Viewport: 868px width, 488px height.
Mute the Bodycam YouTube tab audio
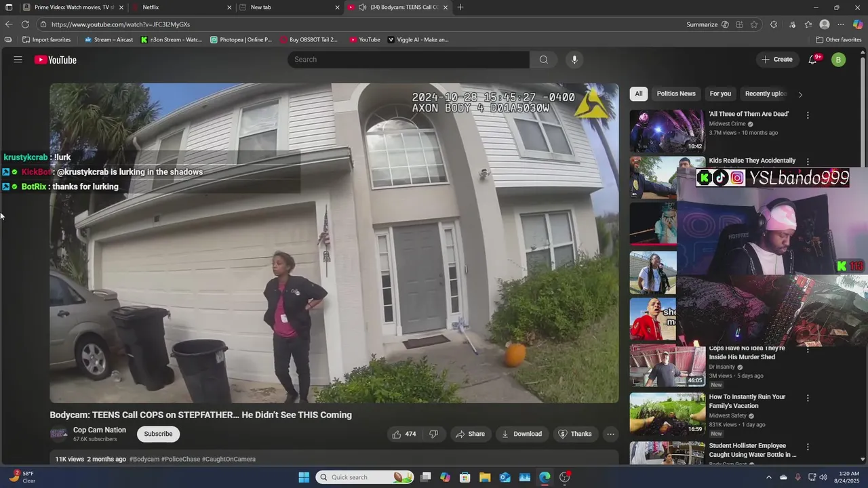363,7
